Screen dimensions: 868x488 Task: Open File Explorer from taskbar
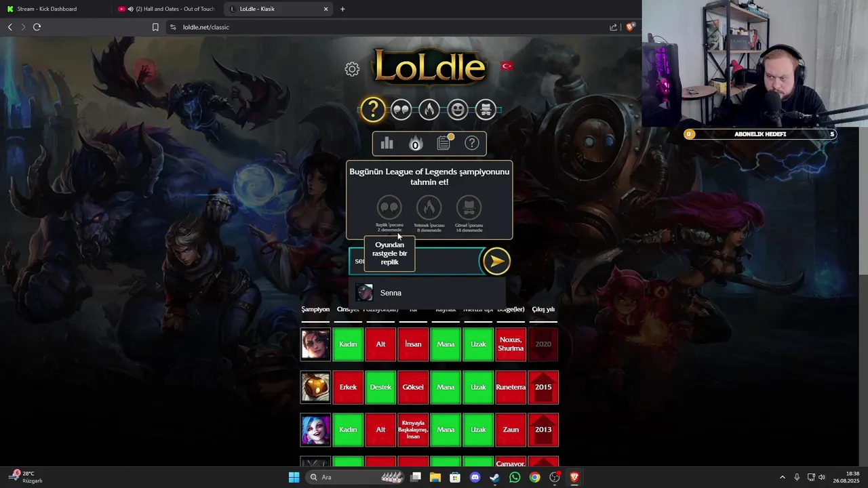point(435,477)
